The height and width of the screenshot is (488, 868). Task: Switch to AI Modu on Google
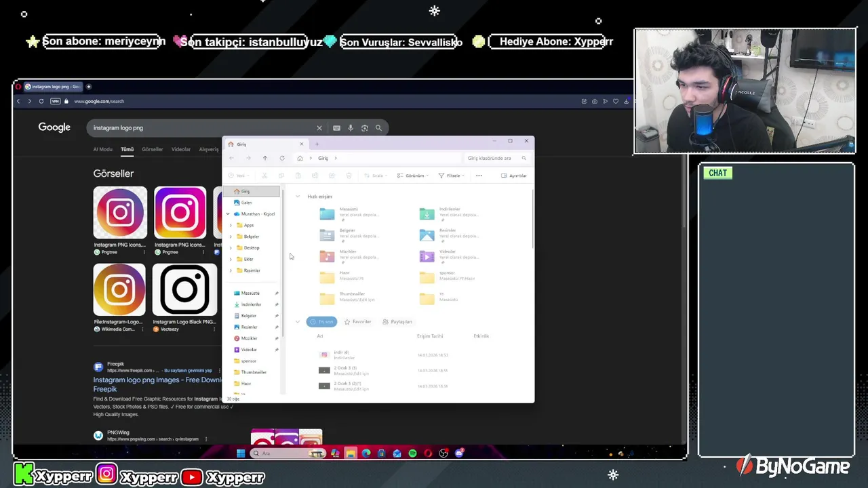pos(103,149)
